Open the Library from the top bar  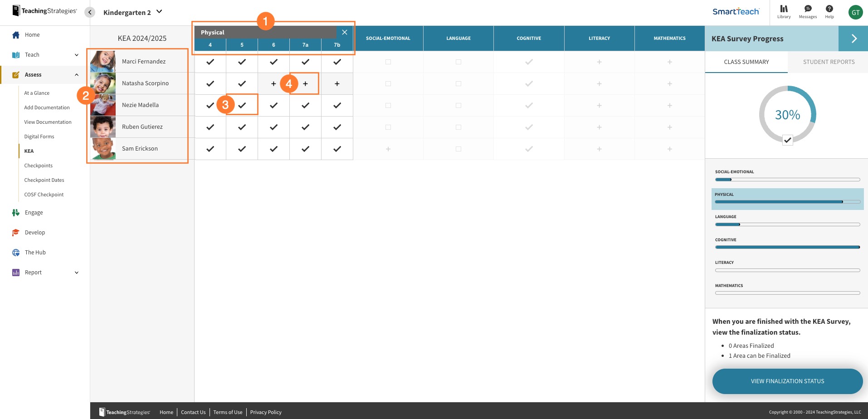click(784, 9)
